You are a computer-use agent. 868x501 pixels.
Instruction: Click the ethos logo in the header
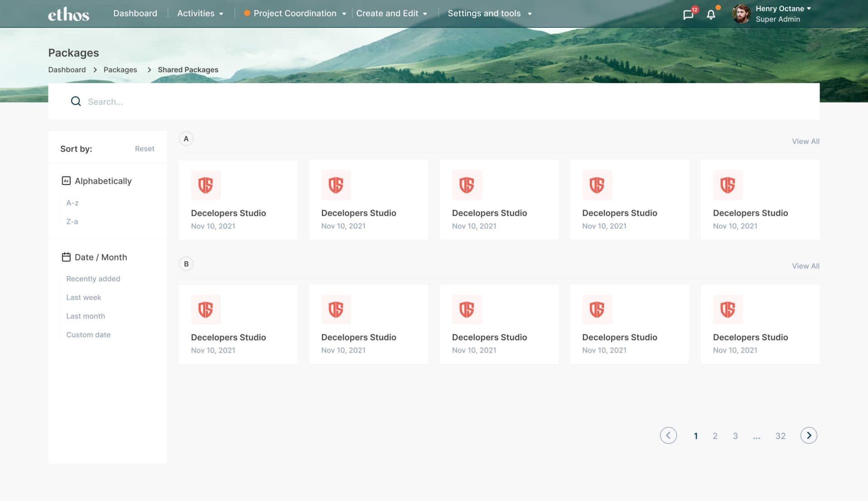pos(68,14)
